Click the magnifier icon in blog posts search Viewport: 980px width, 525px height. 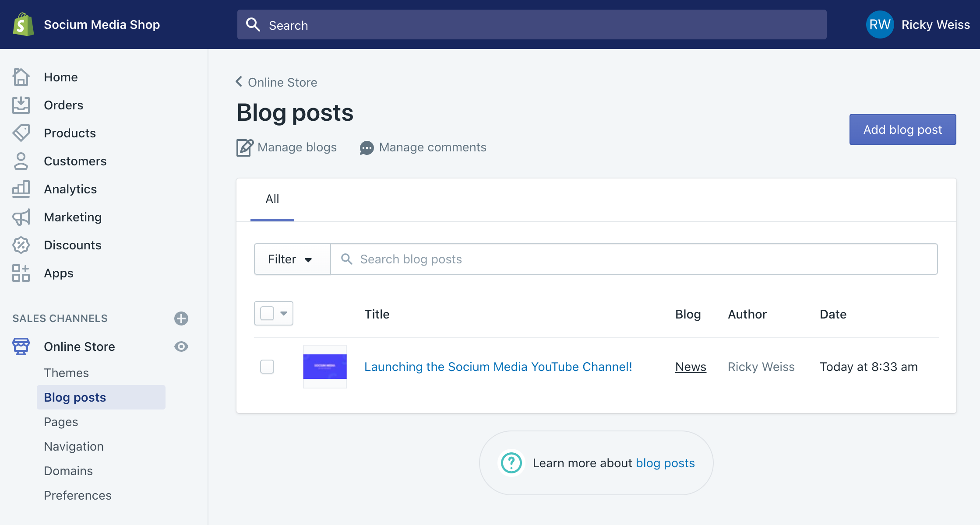pos(346,259)
